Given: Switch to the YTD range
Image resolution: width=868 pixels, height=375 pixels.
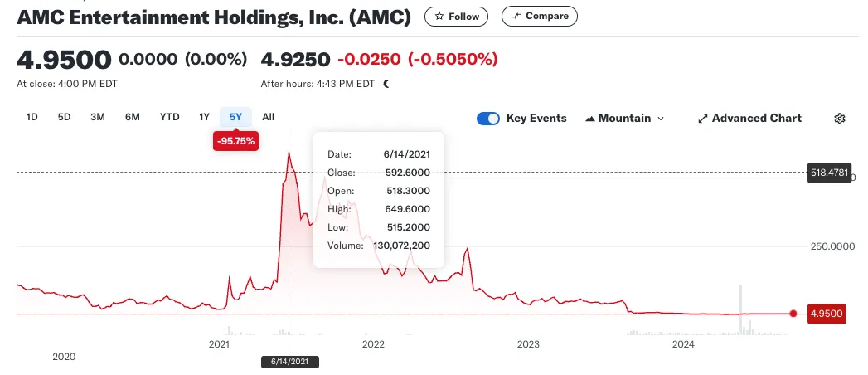Looking at the screenshot, I should pyautogui.click(x=169, y=117).
